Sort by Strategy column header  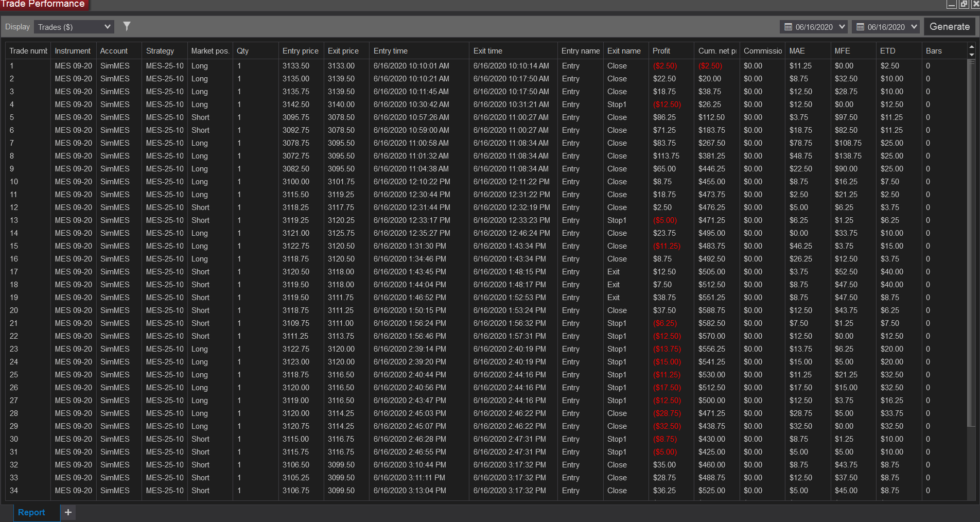(164, 51)
